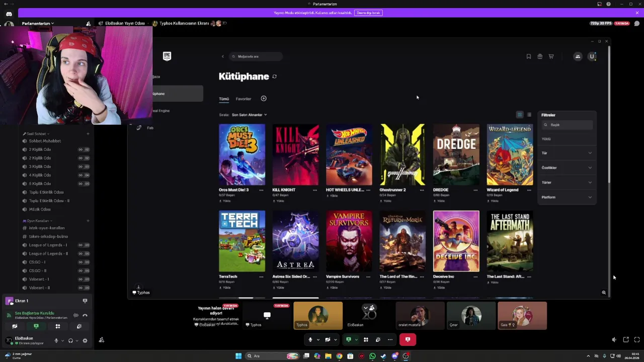This screenshot has width=644, height=362.
Task: Click the stream zoom magnifier icon
Action: (604, 293)
